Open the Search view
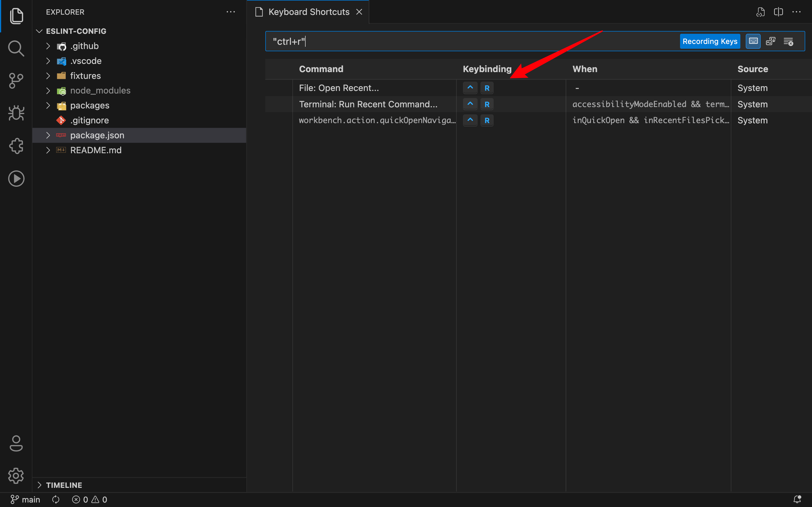Viewport: 812px width, 507px height. [16, 48]
